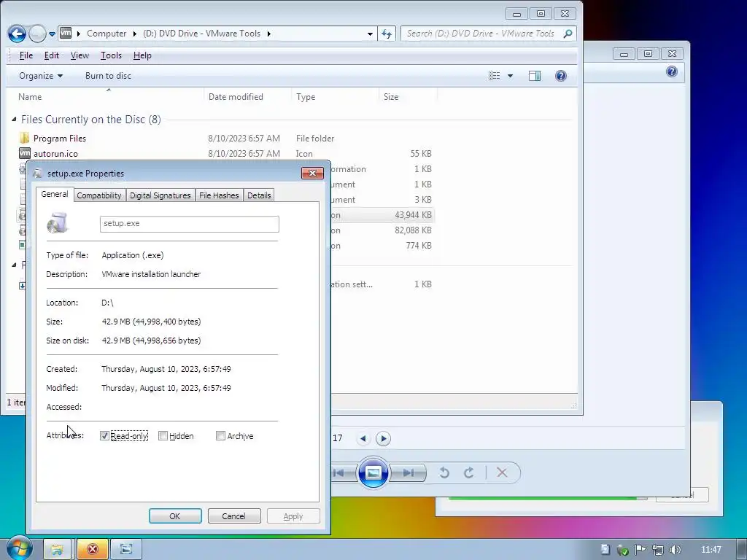747x560 pixels.
Task: Open the File menu
Action: pyautogui.click(x=26, y=55)
